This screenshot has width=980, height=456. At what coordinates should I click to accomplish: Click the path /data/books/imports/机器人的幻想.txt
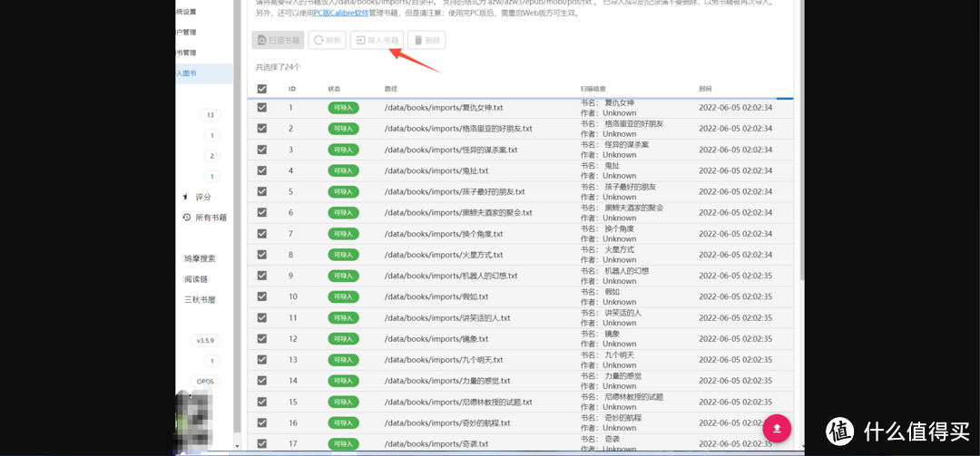tap(451, 277)
